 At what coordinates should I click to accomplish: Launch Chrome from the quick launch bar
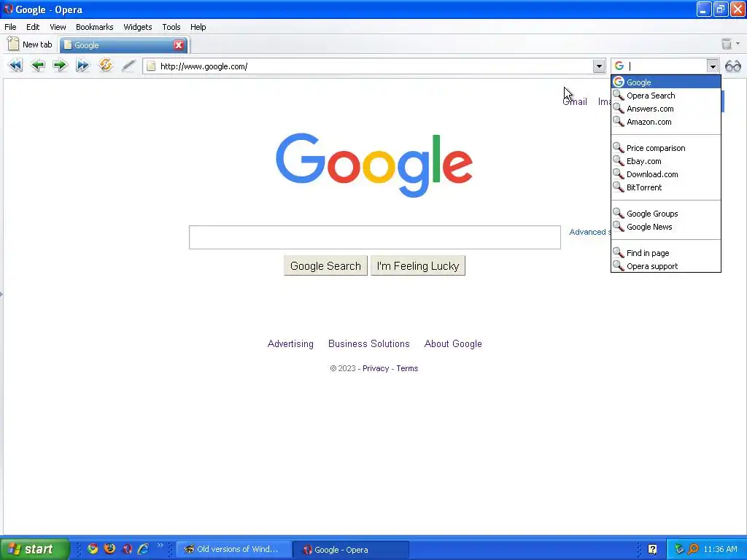point(93,549)
